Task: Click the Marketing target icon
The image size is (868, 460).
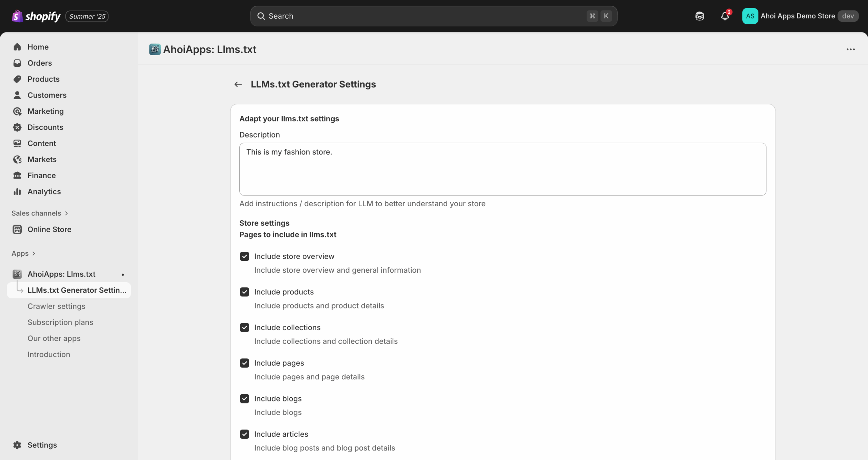Action: tap(17, 111)
